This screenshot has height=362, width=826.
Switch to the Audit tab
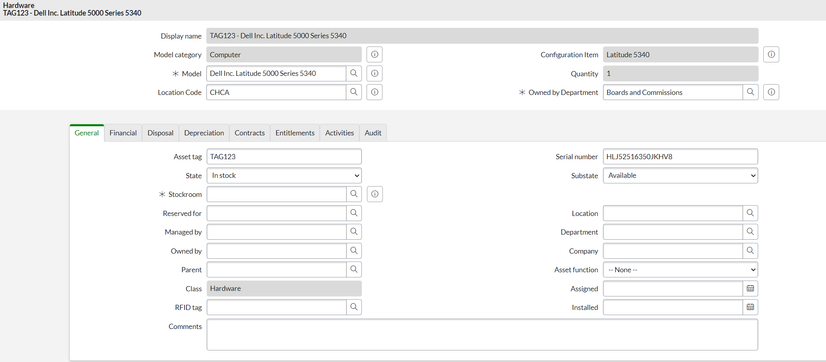[x=373, y=133]
